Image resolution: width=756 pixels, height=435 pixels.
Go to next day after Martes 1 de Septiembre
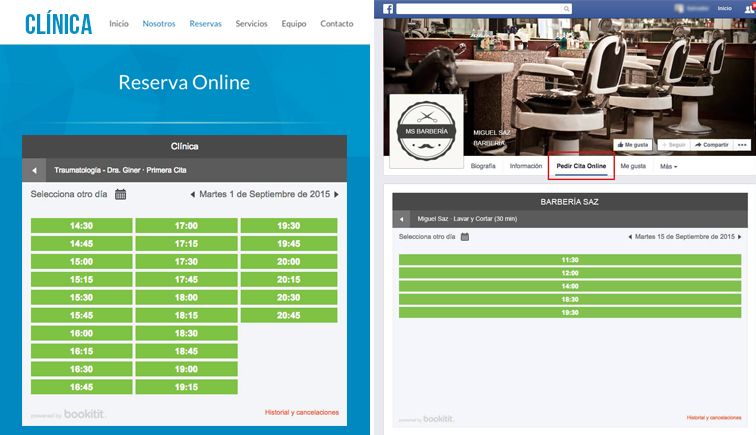click(x=336, y=194)
